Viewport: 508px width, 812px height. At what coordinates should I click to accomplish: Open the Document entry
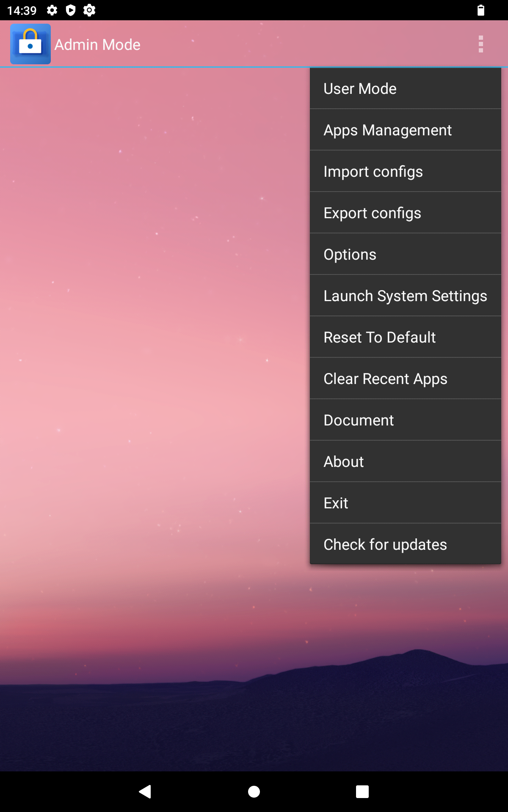click(x=405, y=420)
